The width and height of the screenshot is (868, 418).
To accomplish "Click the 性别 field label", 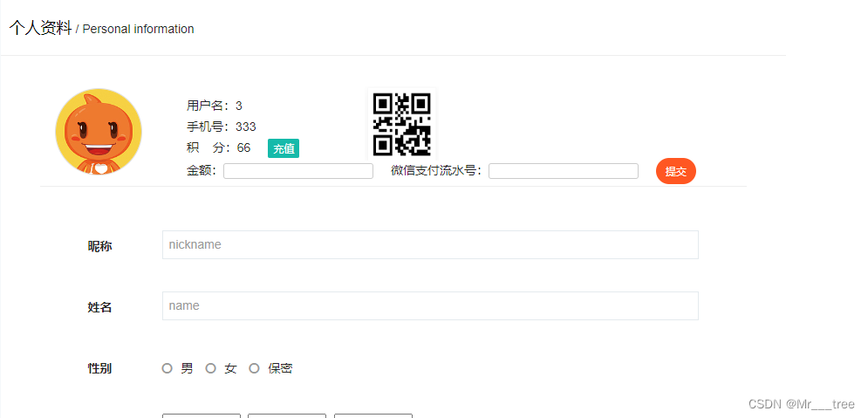I will (x=99, y=368).
